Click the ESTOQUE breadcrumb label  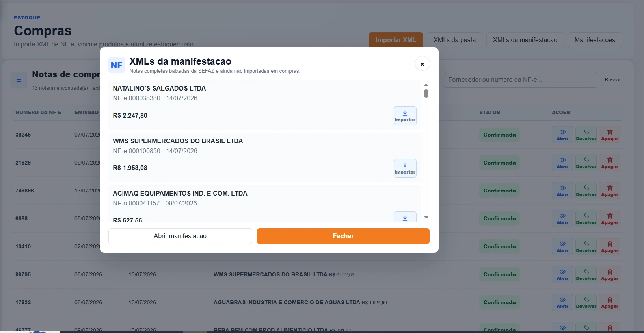(27, 18)
